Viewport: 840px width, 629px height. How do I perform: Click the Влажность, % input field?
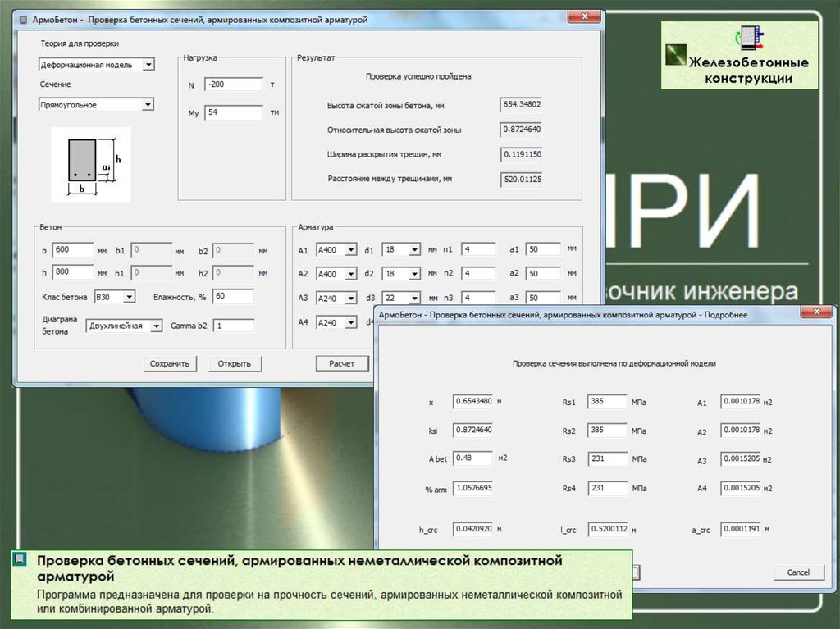pos(233,296)
